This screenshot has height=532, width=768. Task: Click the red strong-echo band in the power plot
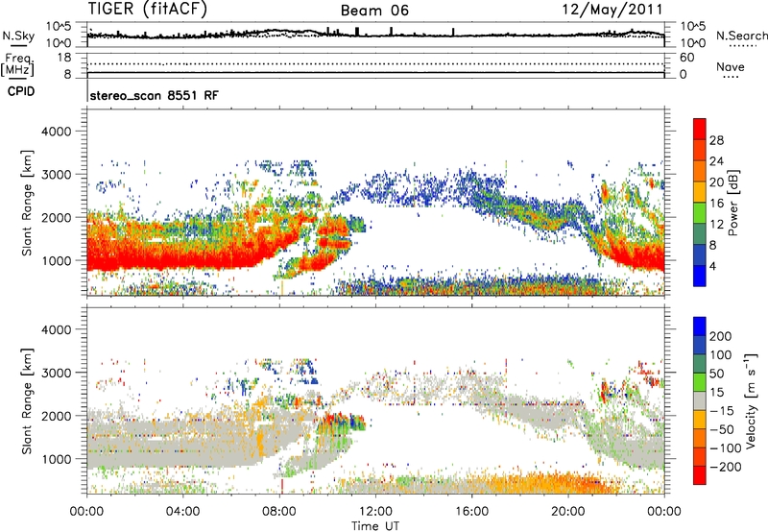pos(172,257)
